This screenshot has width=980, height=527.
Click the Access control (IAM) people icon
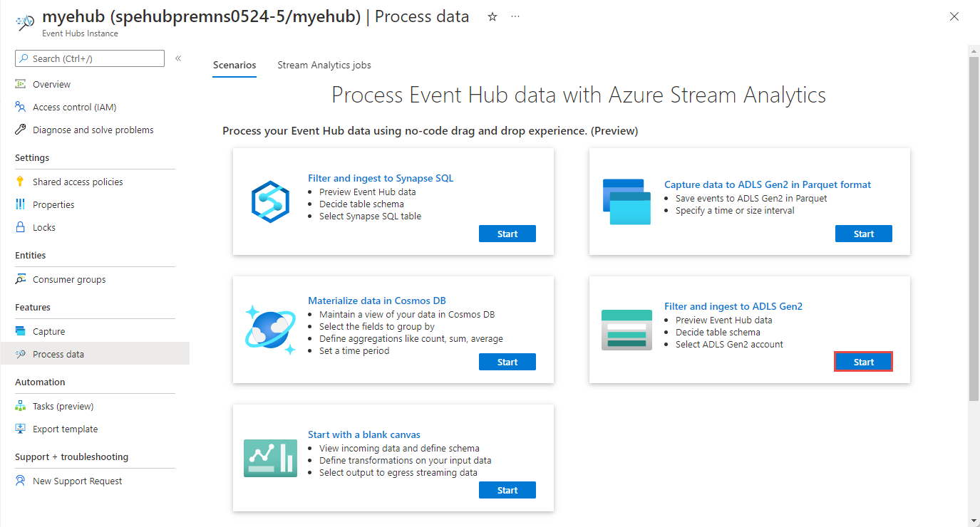pyautogui.click(x=20, y=107)
